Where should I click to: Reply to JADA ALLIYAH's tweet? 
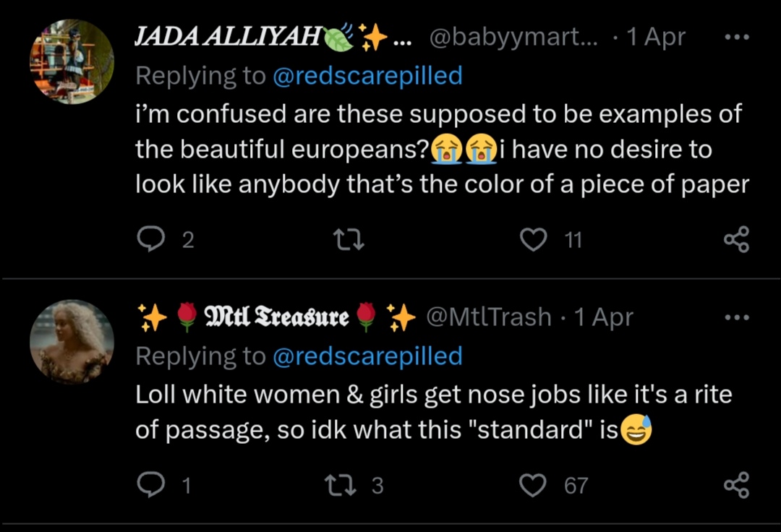click(150, 239)
